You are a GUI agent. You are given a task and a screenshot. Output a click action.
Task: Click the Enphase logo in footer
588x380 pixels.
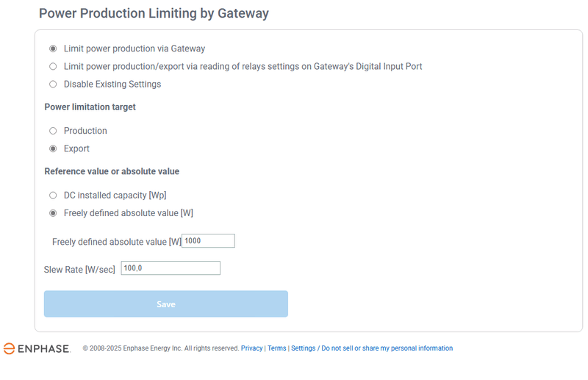[x=37, y=348]
